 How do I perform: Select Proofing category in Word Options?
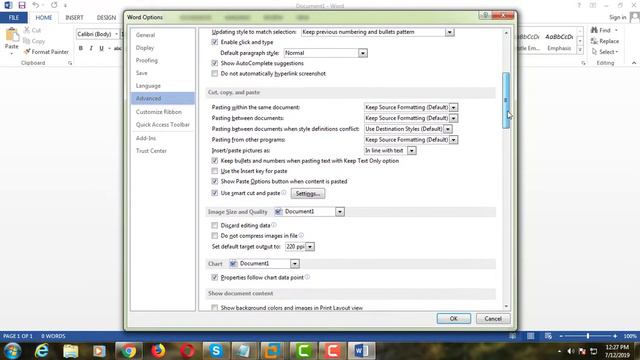point(162,60)
